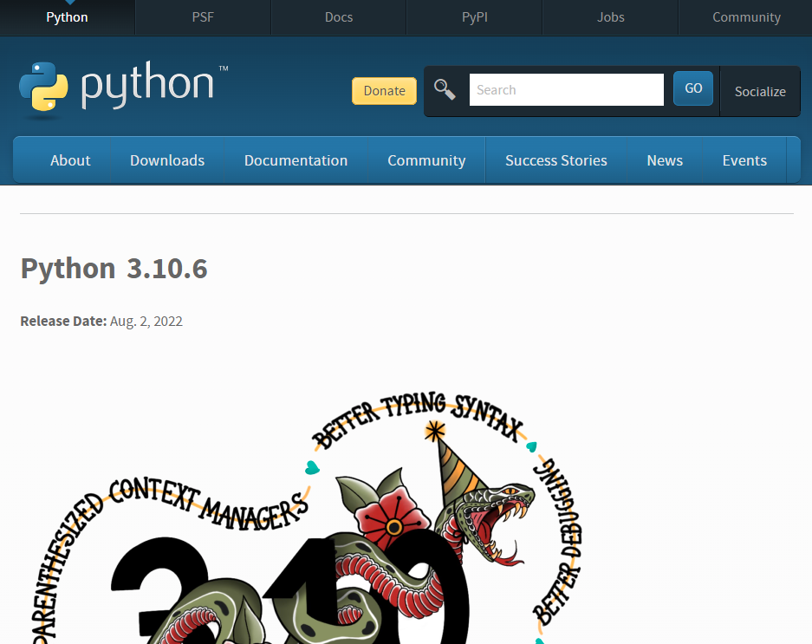Open the Docs top tab
Viewport: 812px width, 644px height.
[x=339, y=17]
